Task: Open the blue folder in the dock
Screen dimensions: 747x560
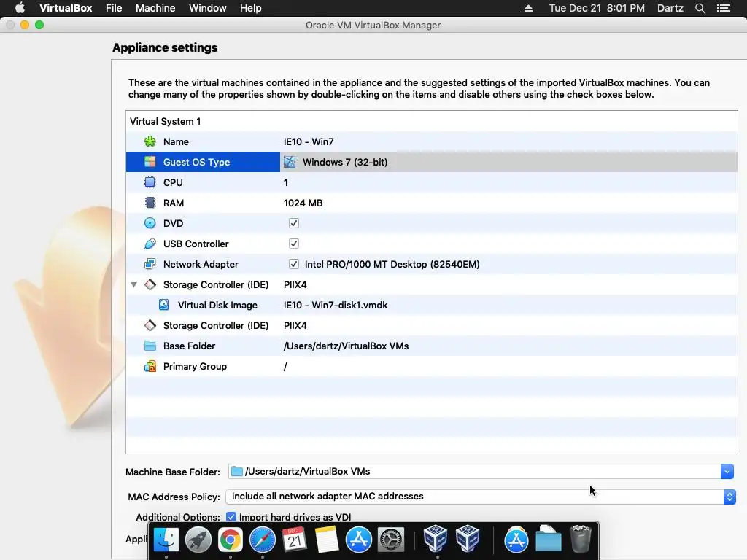Action: coord(549,540)
